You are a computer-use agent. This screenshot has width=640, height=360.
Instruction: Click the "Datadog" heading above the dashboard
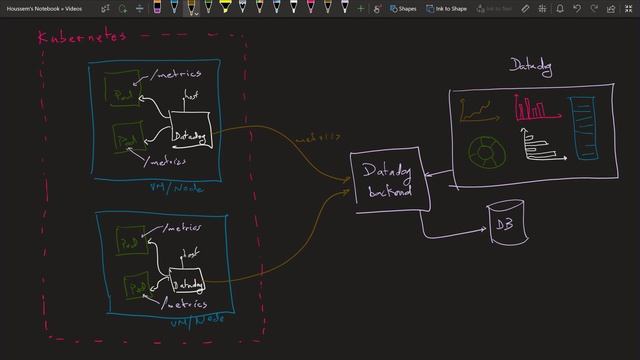click(x=531, y=67)
